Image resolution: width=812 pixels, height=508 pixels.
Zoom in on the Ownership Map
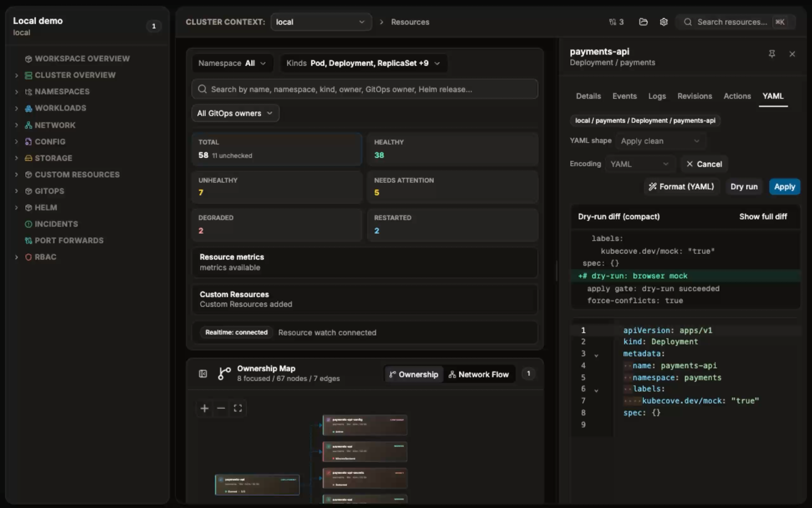click(x=204, y=408)
